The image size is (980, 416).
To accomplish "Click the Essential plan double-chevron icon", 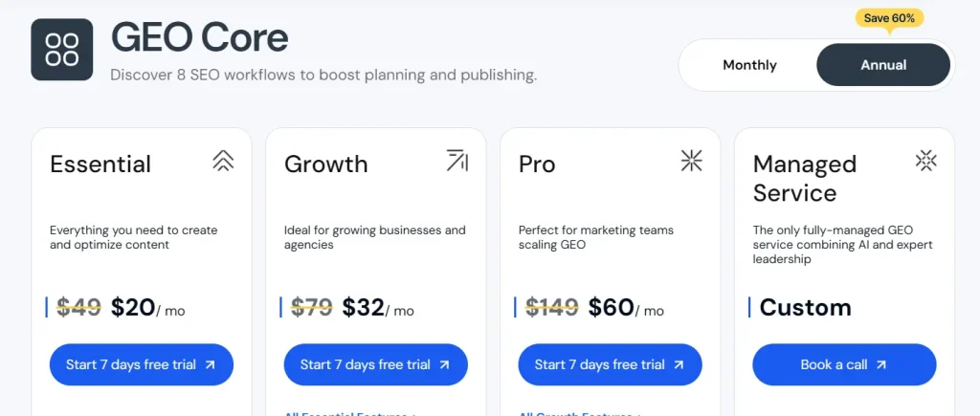I will (223, 161).
